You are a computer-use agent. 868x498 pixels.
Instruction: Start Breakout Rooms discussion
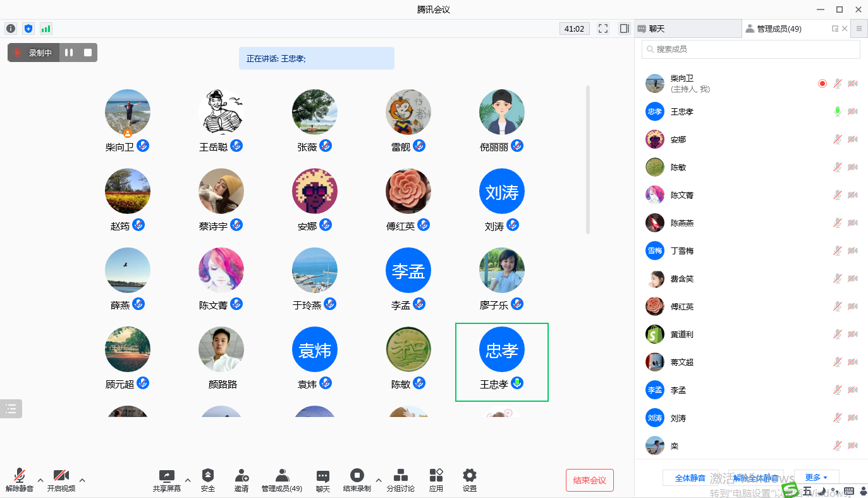[400, 480]
